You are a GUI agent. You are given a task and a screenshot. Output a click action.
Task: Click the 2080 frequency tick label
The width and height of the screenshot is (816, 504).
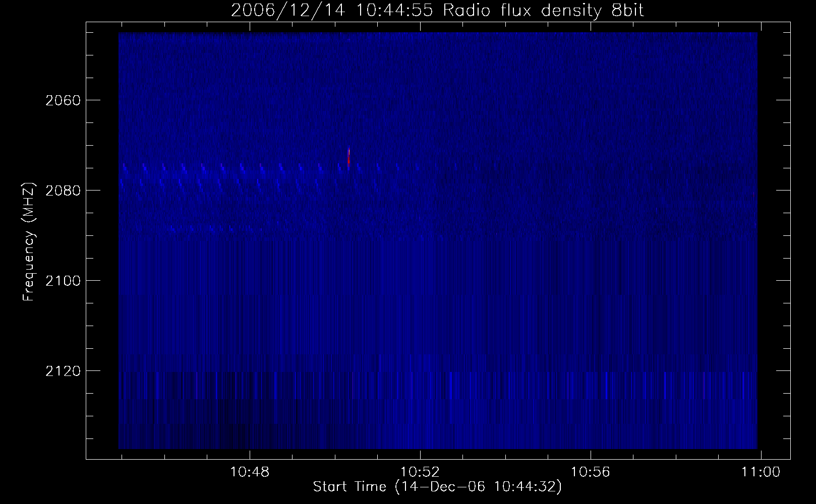click(x=63, y=191)
